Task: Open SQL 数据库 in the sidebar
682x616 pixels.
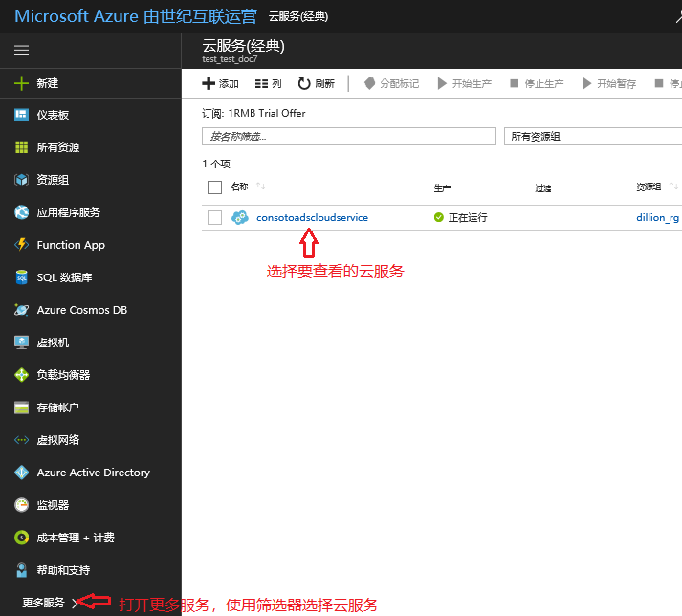Action: (64, 277)
